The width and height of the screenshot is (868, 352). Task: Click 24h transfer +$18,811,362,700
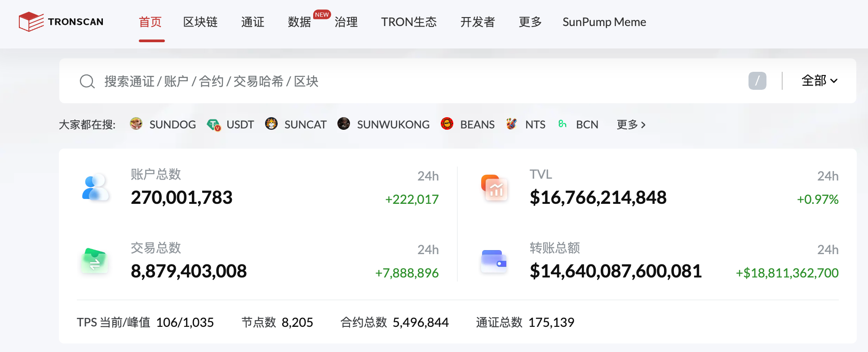click(787, 273)
